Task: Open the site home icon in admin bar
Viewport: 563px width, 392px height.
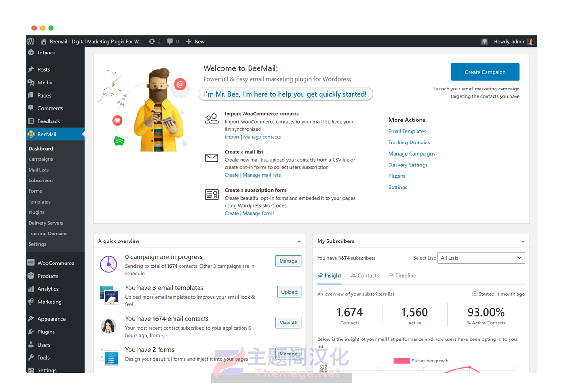Action: [x=44, y=41]
